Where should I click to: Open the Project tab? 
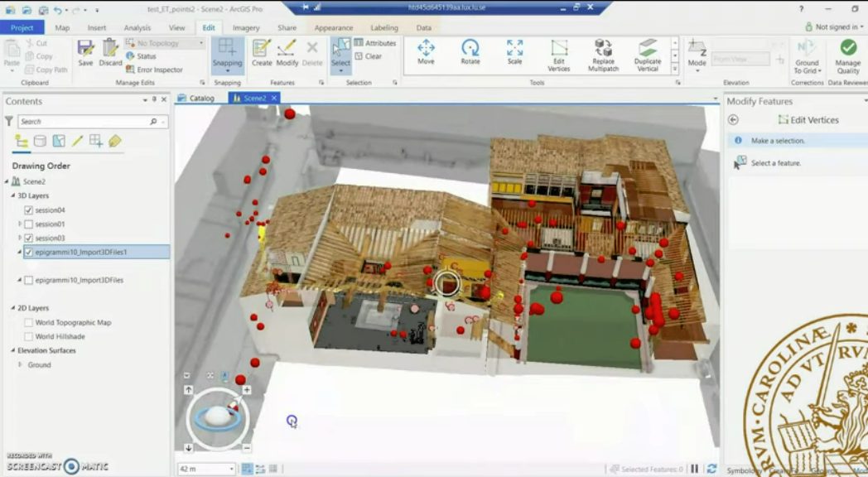(22, 27)
